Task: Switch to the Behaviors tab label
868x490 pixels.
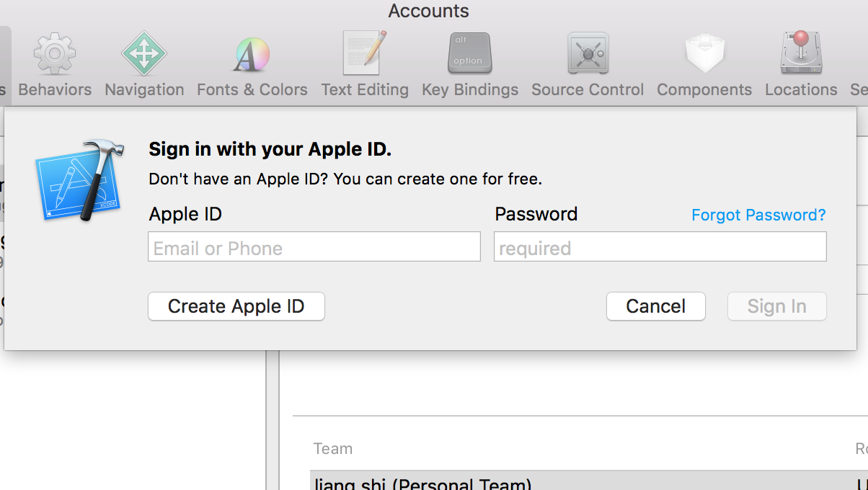Action: (55, 89)
